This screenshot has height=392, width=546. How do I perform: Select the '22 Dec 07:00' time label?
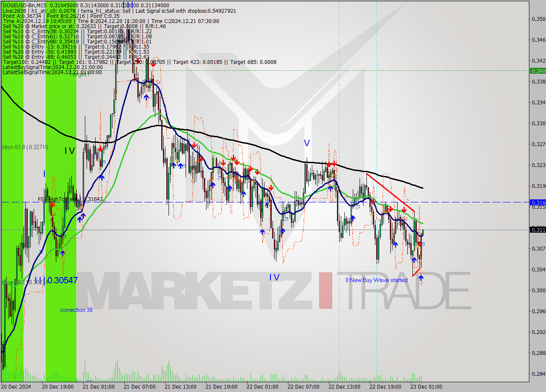point(303,387)
